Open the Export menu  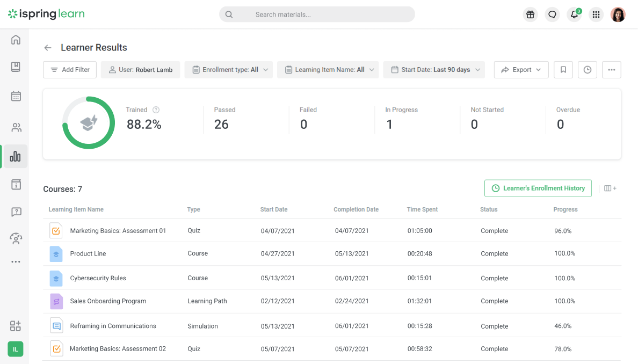click(521, 69)
